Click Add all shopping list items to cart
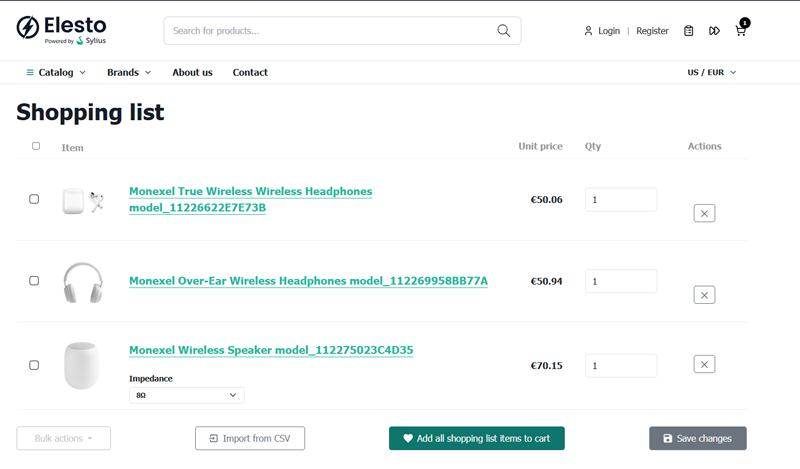The image size is (800, 469). tap(476, 438)
